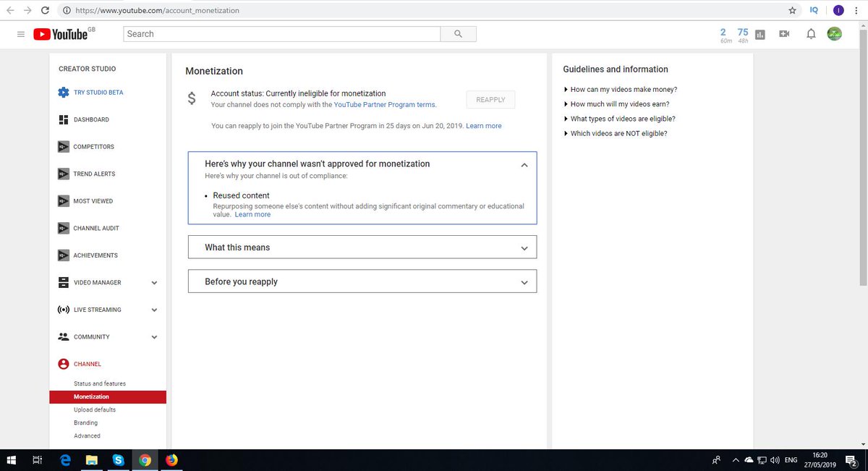
Task: Open the Branding settings
Action: coord(85,423)
